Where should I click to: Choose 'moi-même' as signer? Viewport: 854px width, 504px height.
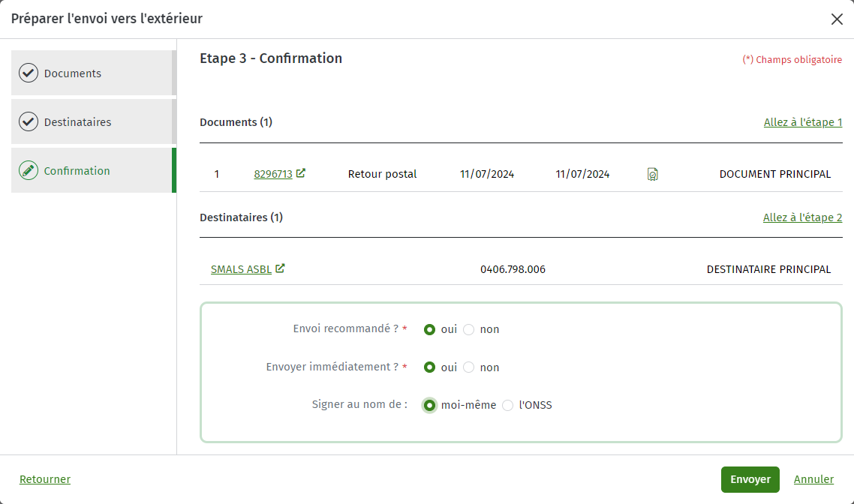point(429,406)
